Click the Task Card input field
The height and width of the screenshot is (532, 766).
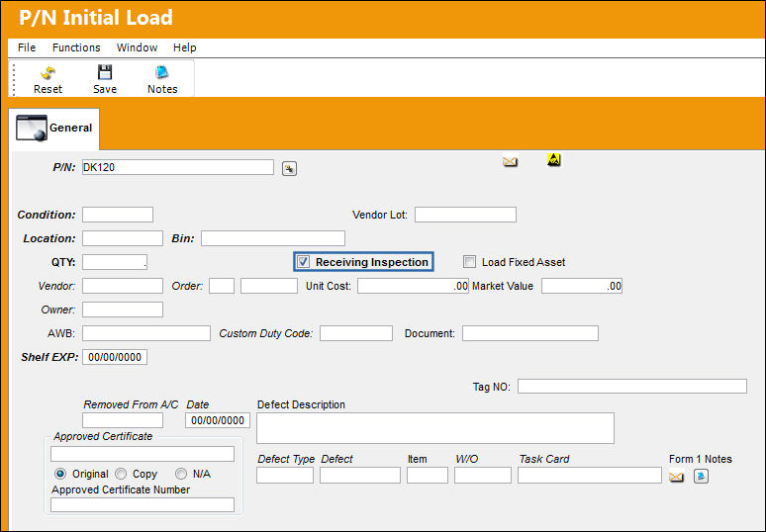(x=590, y=476)
